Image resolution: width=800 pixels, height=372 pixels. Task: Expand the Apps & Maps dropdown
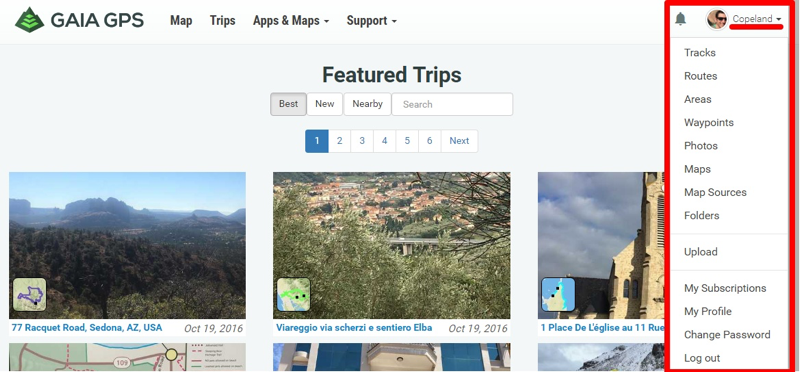(x=291, y=21)
